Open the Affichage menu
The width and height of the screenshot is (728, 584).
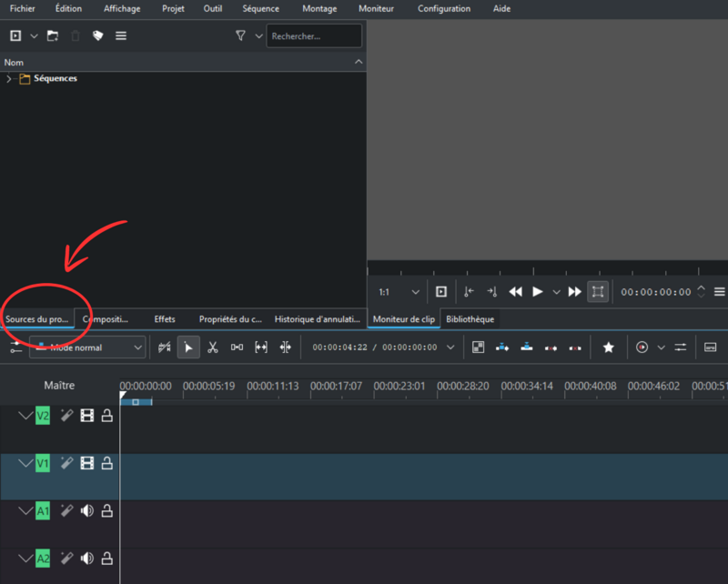coord(122,8)
